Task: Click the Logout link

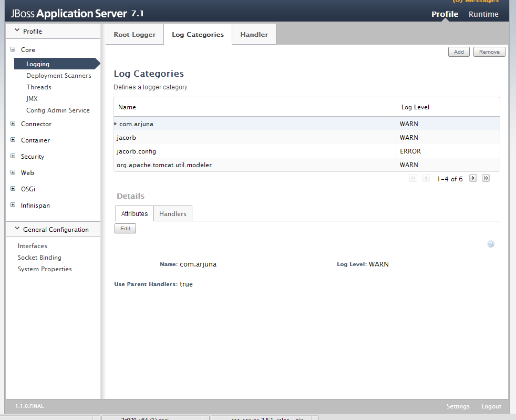Action: pyautogui.click(x=490, y=406)
